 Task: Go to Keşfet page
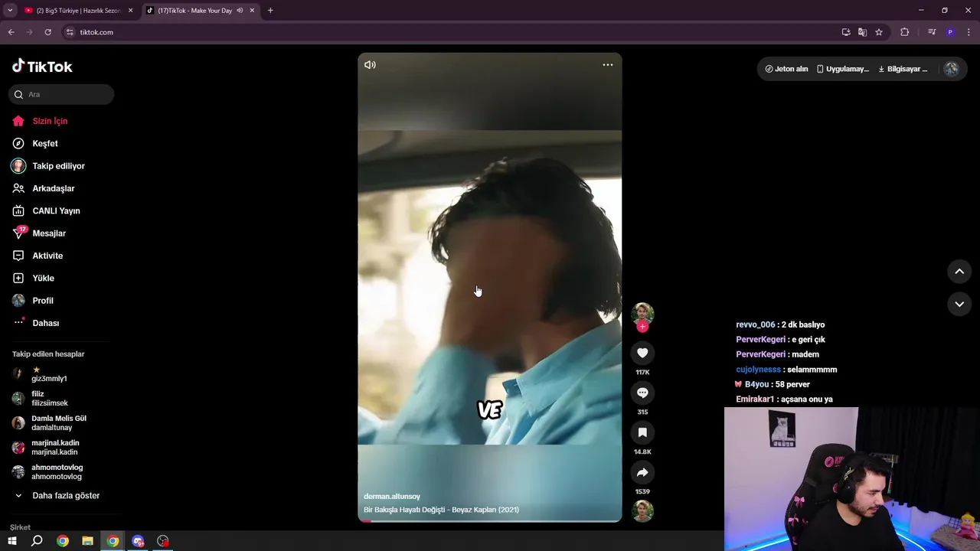click(45, 143)
